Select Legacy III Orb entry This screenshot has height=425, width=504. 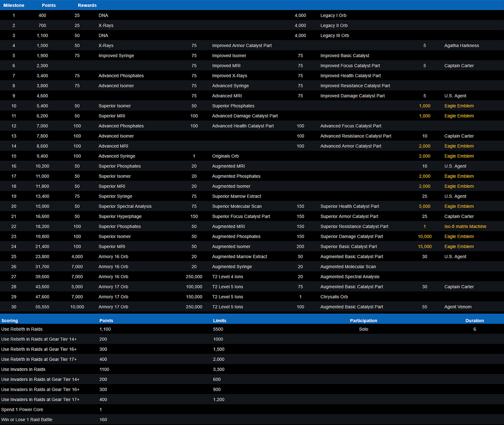(334, 35)
